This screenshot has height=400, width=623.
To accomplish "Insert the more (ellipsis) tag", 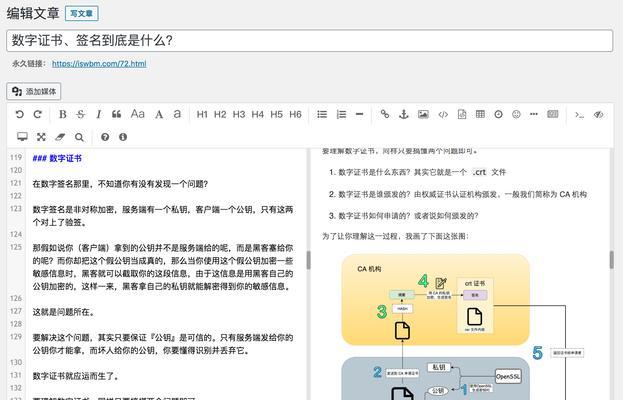I will point(534,114).
